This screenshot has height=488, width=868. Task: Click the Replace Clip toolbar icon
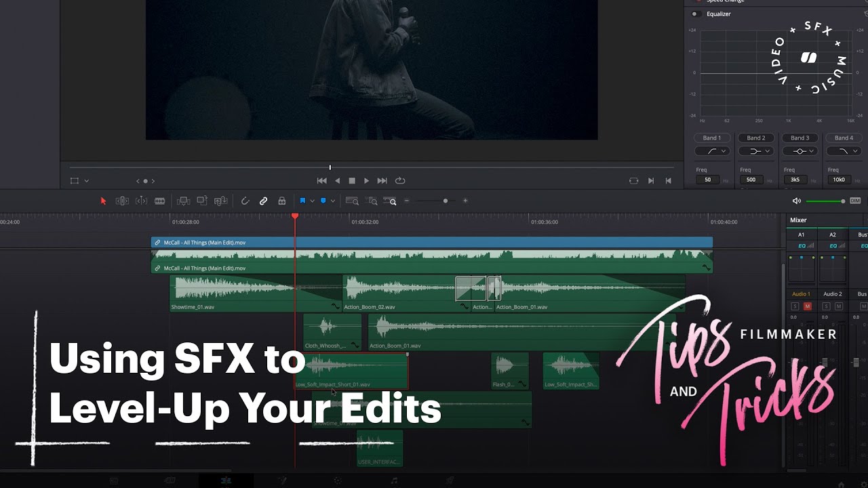(220, 201)
